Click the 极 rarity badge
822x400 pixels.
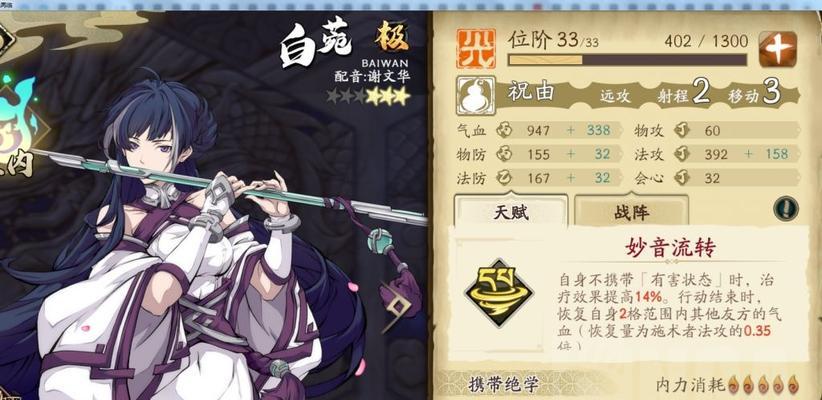tap(392, 38)
